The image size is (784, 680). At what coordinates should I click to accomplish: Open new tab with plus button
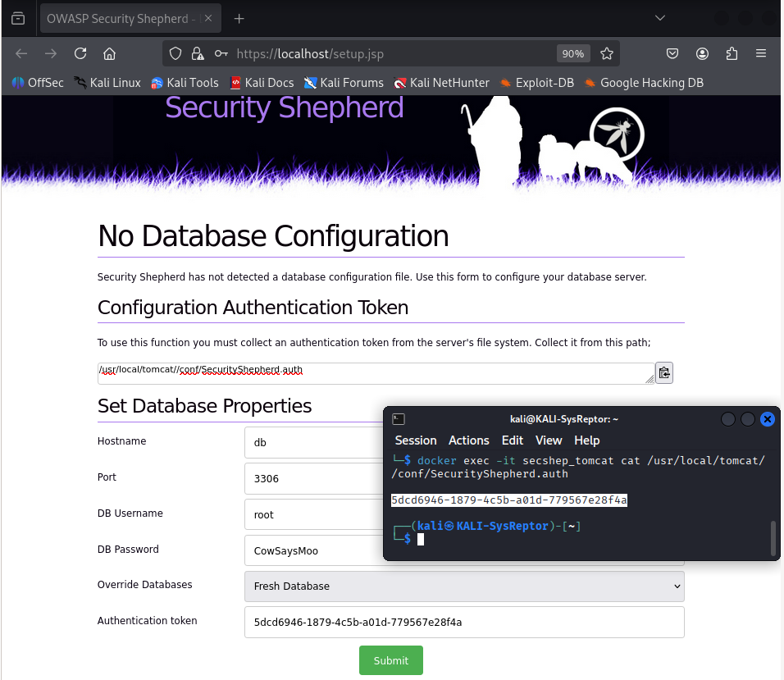pos(239,19)
